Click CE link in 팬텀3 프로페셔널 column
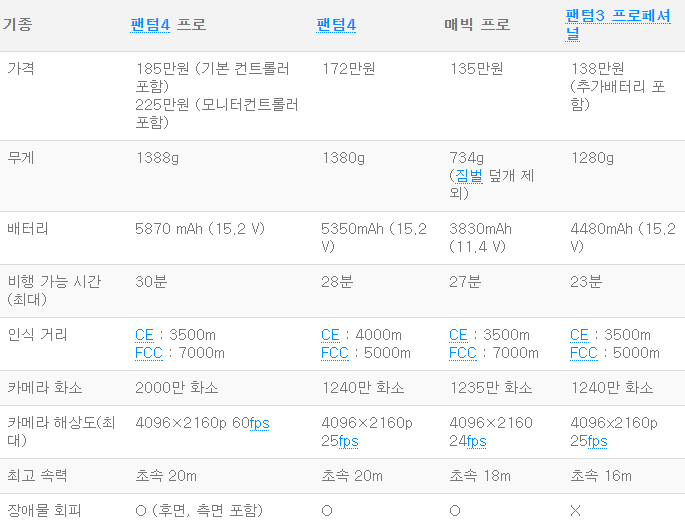685x525 pixels. point(579,335)
